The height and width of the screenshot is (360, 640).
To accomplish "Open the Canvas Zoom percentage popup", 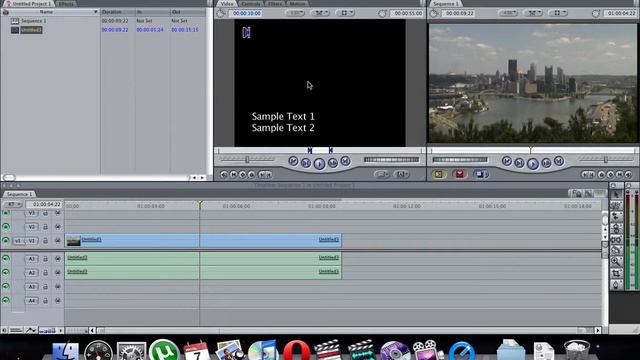I will tap(508, 13).
